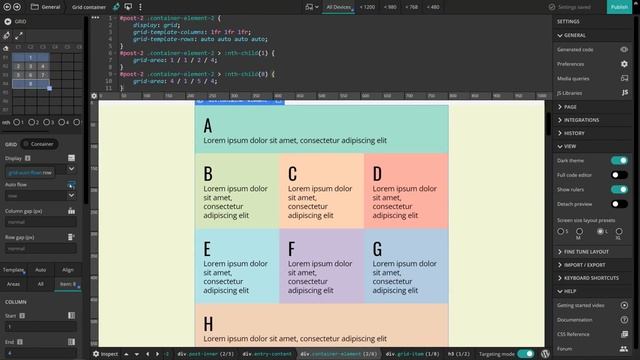
Task: Open the Align grid tab
Action: pos(68,270)
